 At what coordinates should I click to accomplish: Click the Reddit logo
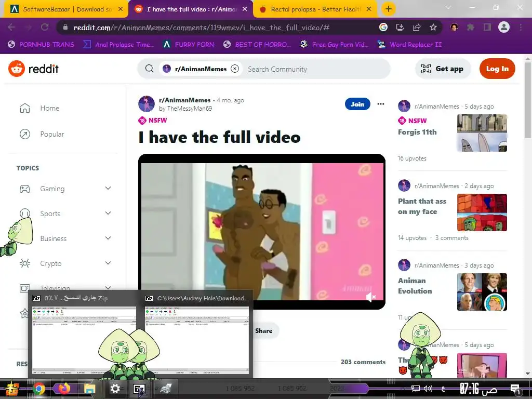pyautogui.click(x=34, y=69)
